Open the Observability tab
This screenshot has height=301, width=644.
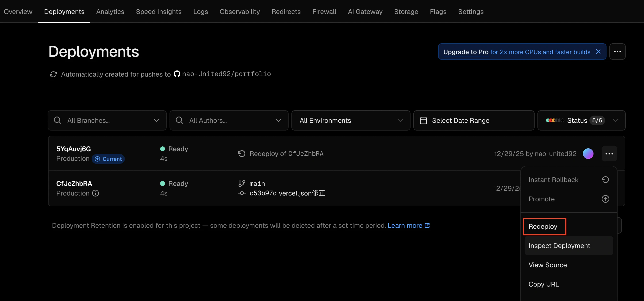click(x=240, y=12)
